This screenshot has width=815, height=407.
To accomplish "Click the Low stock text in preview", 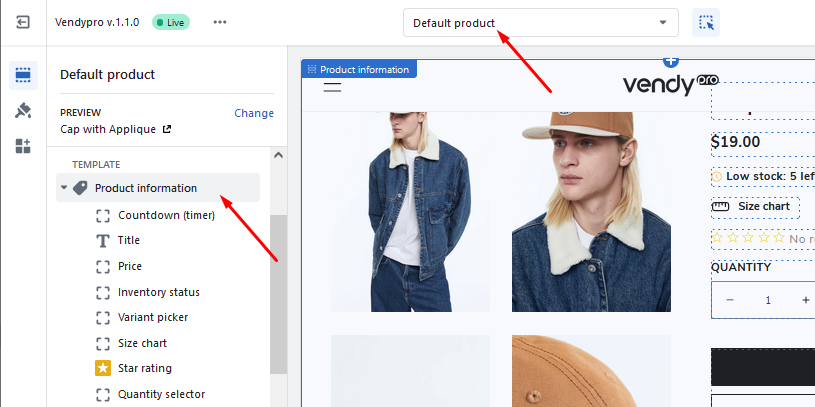I will click(770, 177).
